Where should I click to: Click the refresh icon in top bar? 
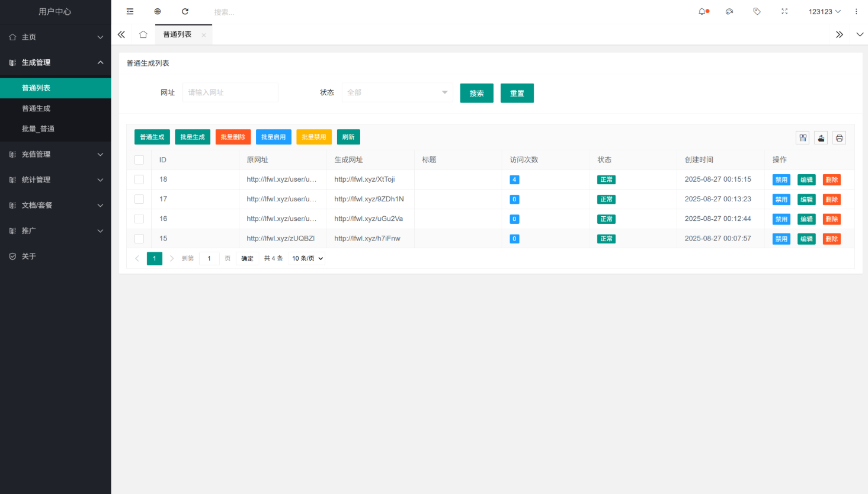pos(185,11)
